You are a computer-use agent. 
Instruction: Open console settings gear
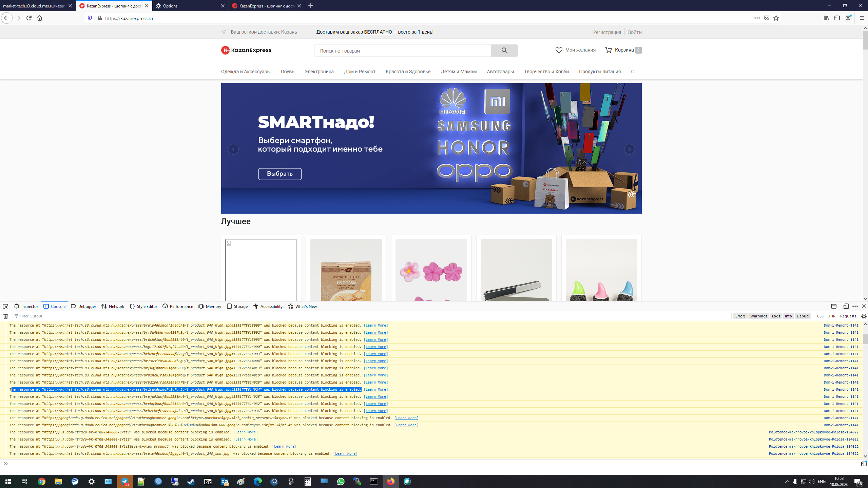coord(864,316)
